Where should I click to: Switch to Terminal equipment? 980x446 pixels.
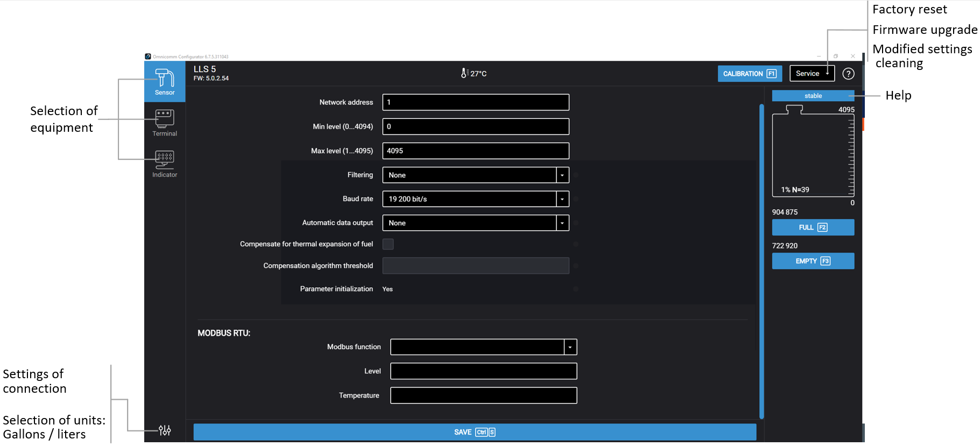coord(165,123)
